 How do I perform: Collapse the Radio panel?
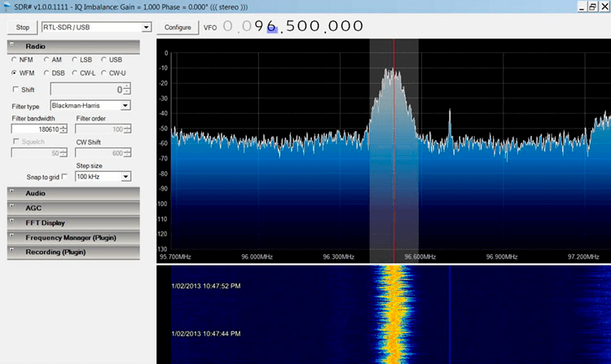coord(11,45)
